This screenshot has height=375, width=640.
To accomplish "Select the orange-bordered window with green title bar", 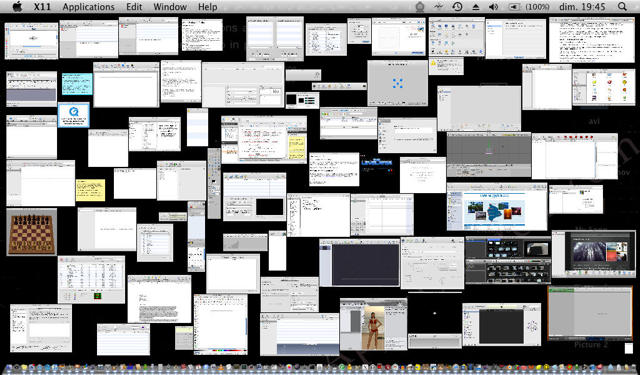I will 590,313.
